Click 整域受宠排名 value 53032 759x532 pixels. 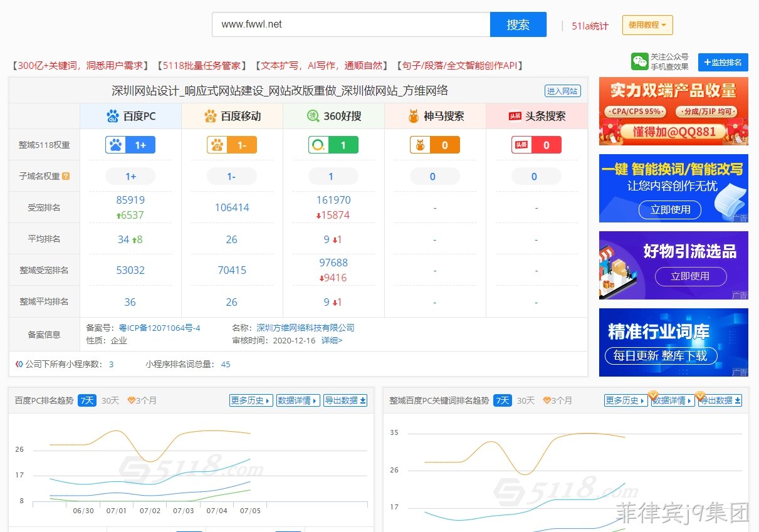(x=130, y=270)
